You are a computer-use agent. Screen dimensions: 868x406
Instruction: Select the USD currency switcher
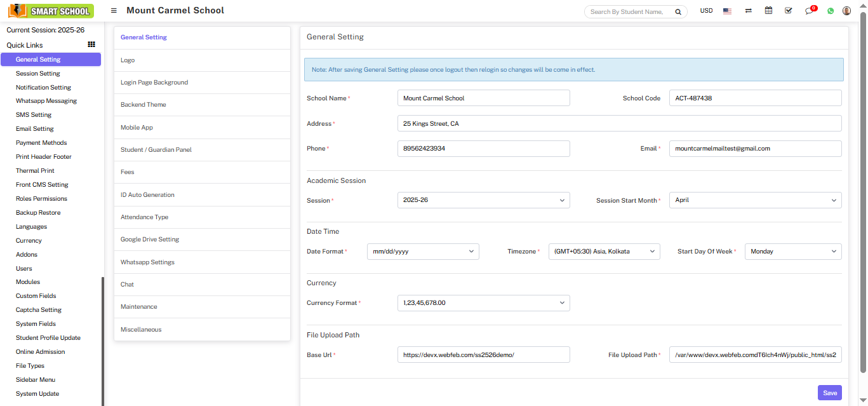(x=706, y=11)
